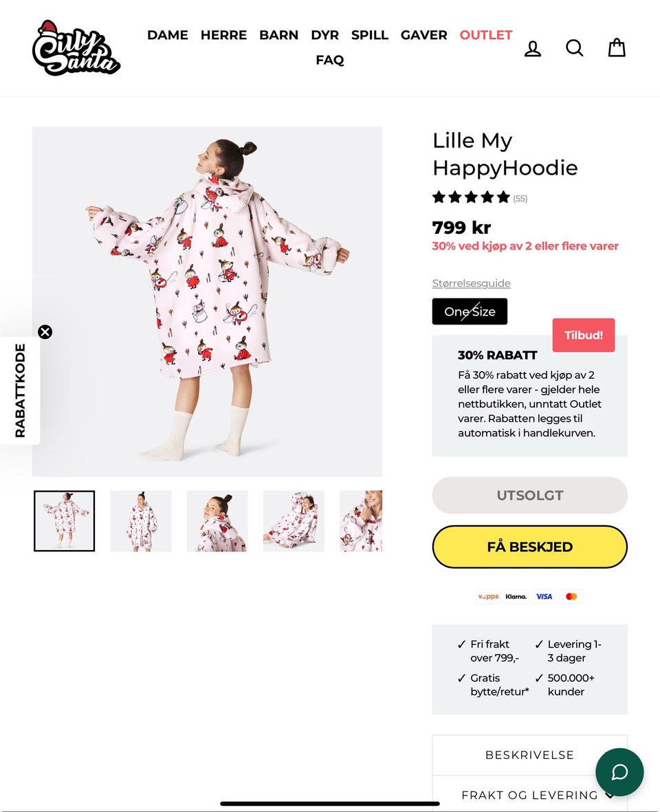Open the user account icon
The image size is (660, 812).
[533, 49]
